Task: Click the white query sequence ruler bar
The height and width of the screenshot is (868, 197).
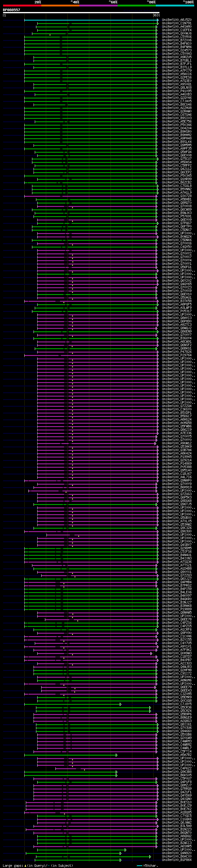Action: click(81, 13)
